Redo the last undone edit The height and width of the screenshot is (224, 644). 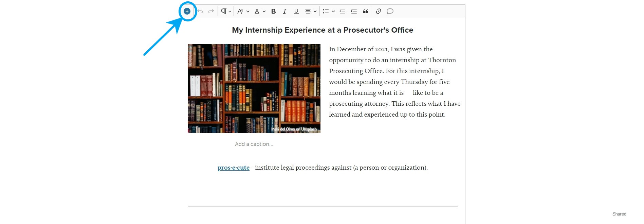point(211,11)
